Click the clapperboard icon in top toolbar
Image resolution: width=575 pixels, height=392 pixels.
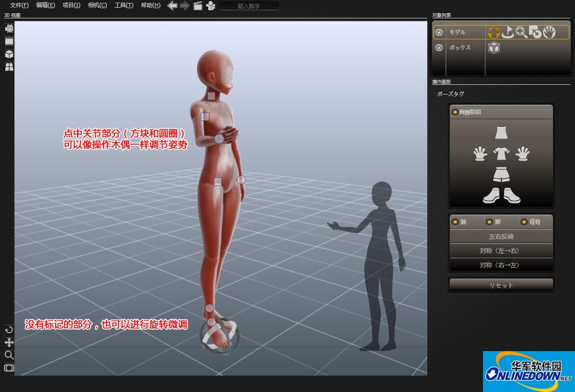pyautogui.click(x=198, y=6)
